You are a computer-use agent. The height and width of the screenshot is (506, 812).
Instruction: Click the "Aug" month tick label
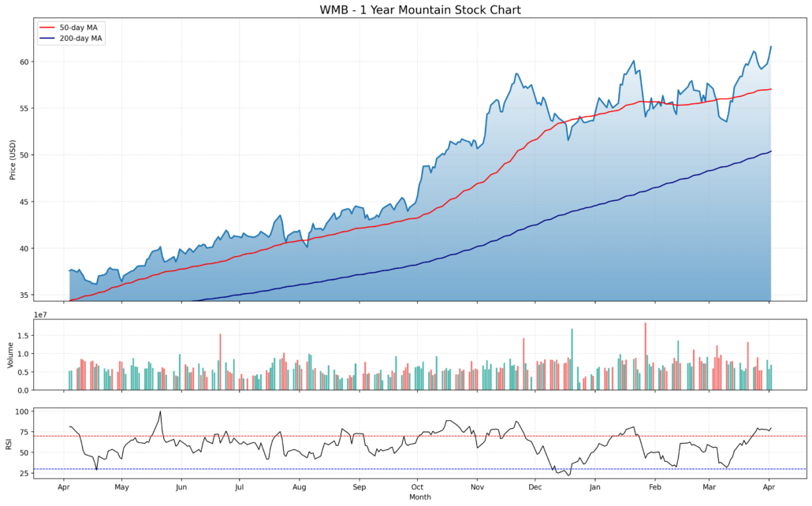(x=300, y=487)
